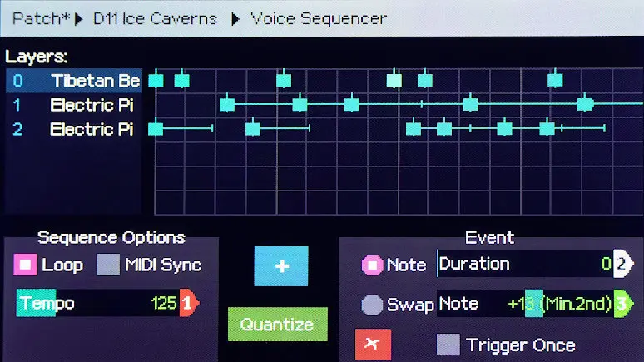Select the Swap radio button
This screenshot has height=362, width=644.
[372, 305]
